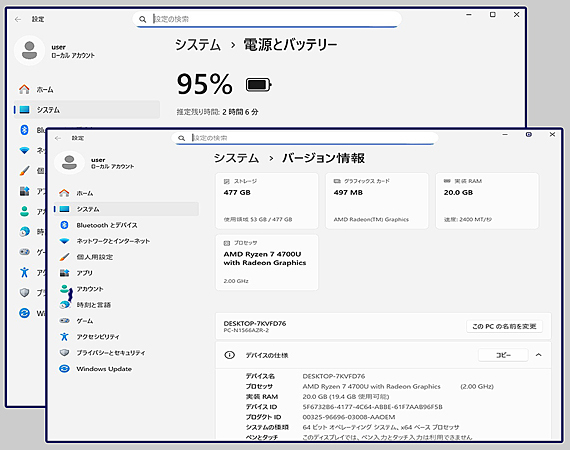This screenshot has height=450, width=570.
Task: Click the デバイスの仕様 section header
Action: pyautogui.click(x=383, y=355)
